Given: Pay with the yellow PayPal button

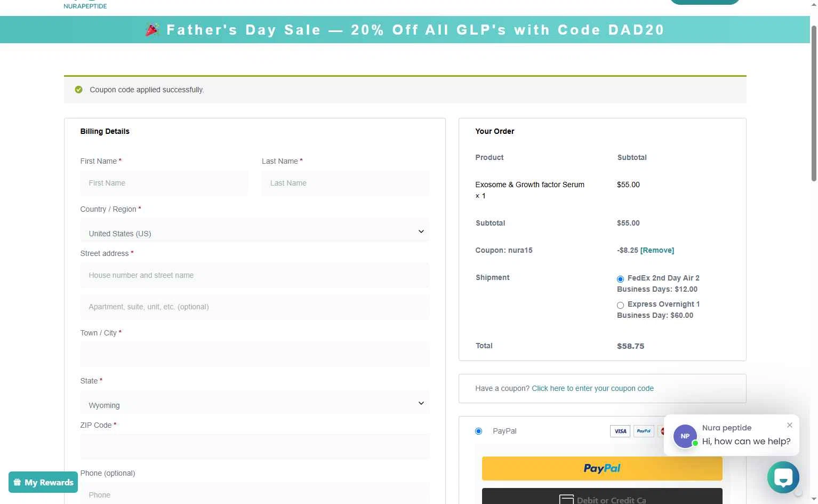Looking at the screenshot, I should click(602, 468).
